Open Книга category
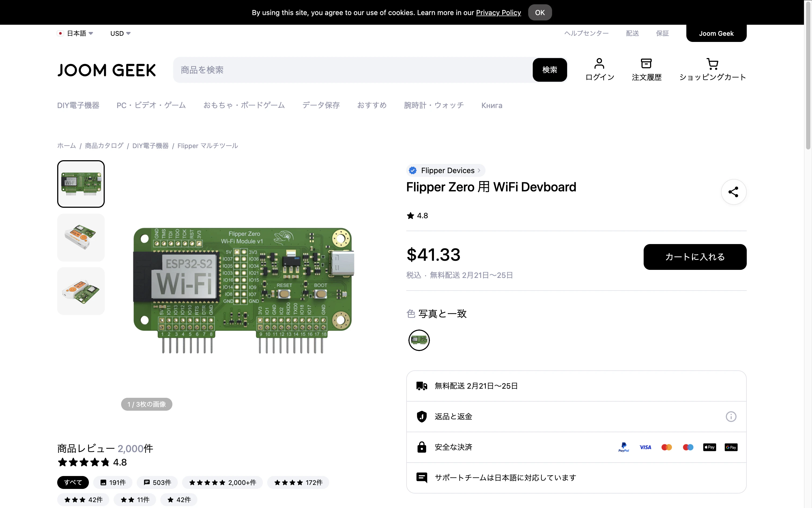Viewport: 812px width, 508px height. pyautogui.click(x=492, y=105)
